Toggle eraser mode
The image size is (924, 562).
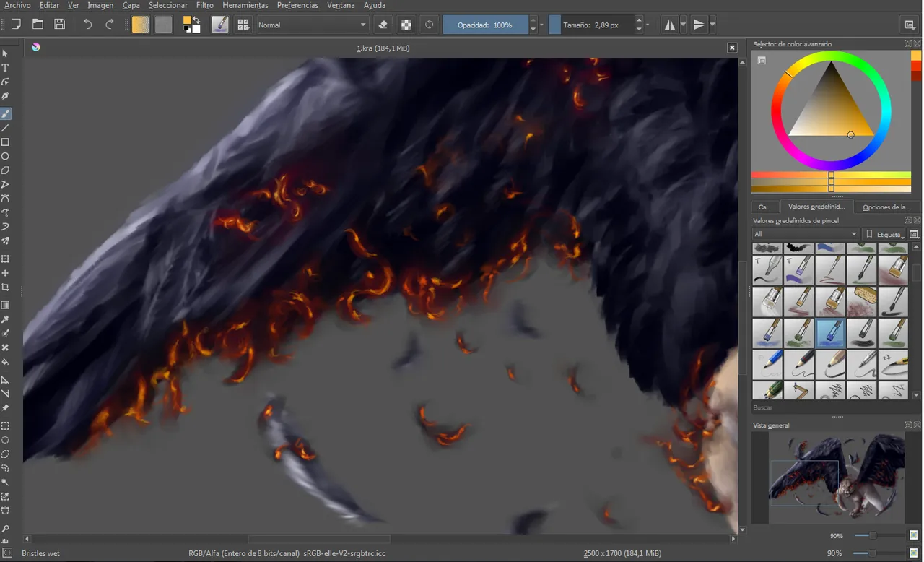(x=383, y=25)
